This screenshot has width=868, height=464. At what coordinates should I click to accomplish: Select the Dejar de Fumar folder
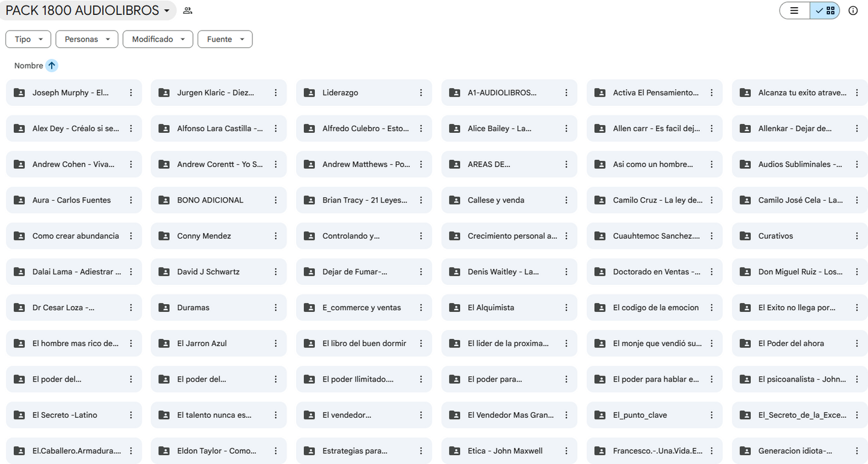coord(364,272)
